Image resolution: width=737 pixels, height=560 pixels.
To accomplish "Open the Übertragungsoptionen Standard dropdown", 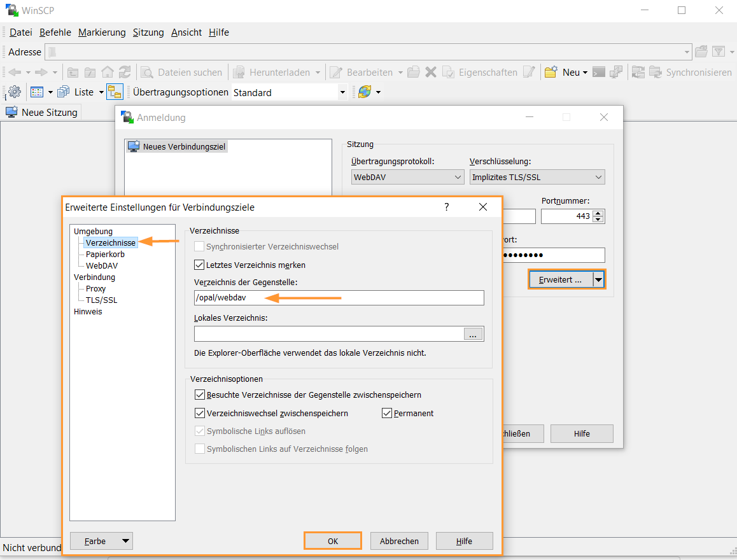I will [x=342, y=92].
